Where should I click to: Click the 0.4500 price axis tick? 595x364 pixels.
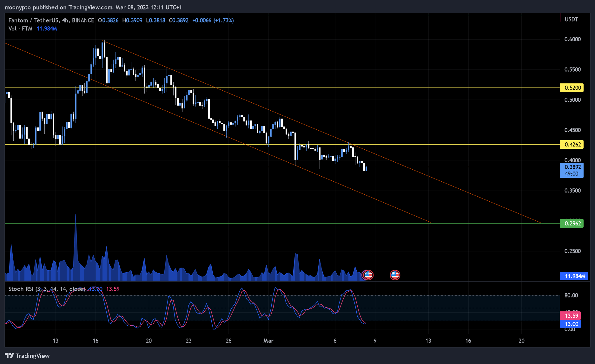(572, 130)
